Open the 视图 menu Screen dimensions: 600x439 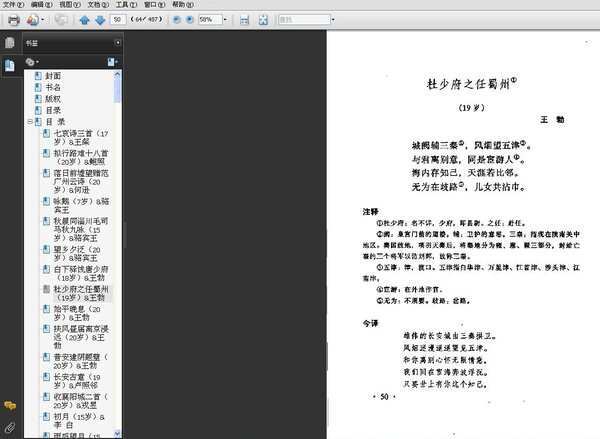click(x=70, y=5)
